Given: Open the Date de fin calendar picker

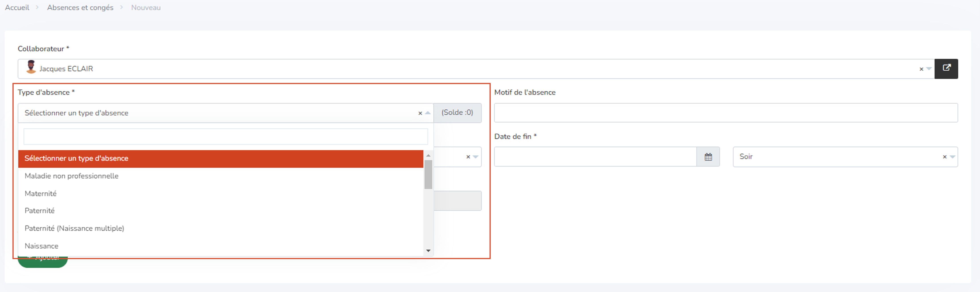Looking at the screenshot, I should pyautogui.click(x=708, y=157).
